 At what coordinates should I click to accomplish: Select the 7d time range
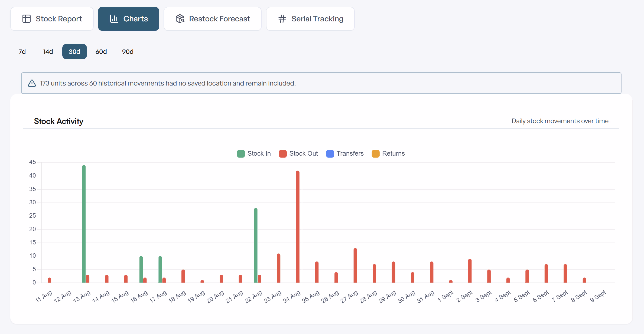(x=22, y=52)
